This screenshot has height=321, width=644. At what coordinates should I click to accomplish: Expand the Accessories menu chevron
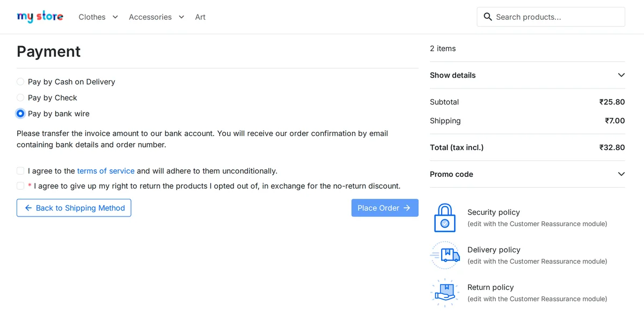click(181, 17)
